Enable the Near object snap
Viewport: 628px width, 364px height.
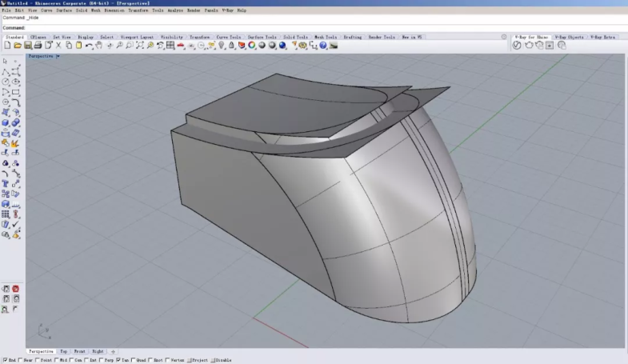click(x=22, y=360)
